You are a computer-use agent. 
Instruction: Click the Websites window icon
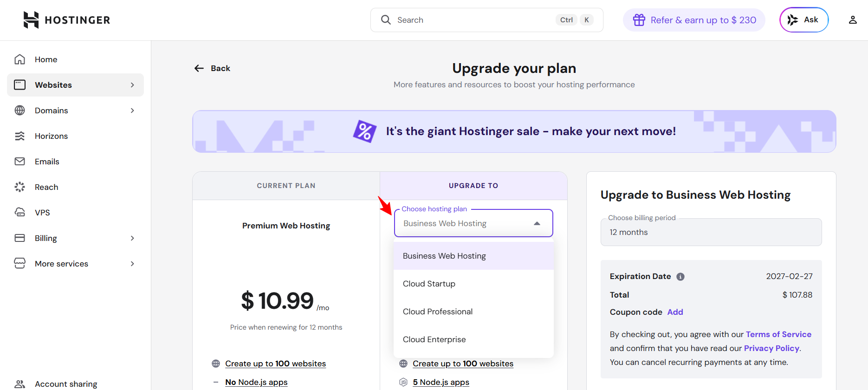click(19, 85)
